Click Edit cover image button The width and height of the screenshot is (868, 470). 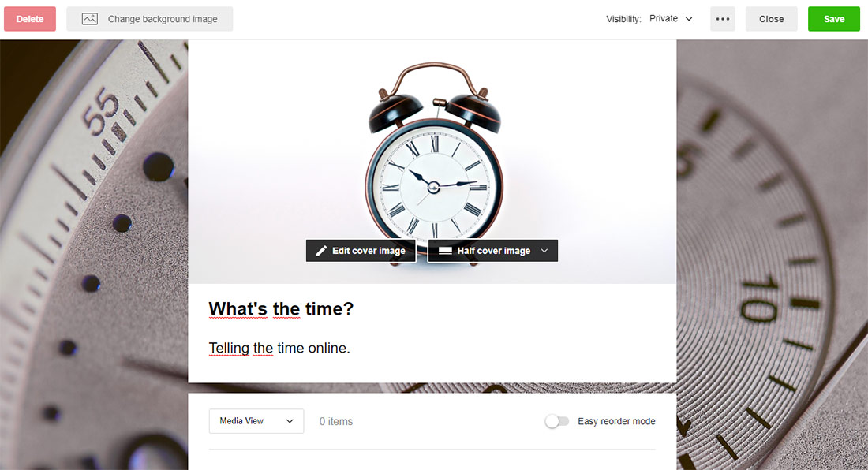(361, 251)
